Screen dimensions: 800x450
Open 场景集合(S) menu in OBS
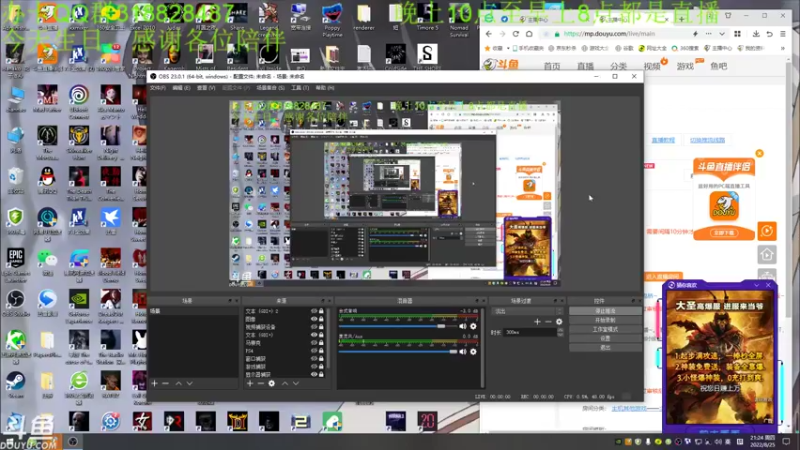(270, 88)
